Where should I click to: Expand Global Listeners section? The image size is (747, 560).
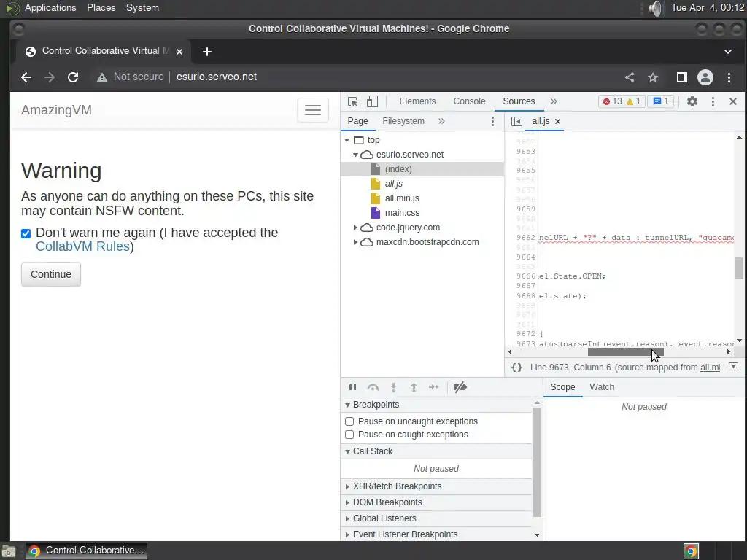347,518
